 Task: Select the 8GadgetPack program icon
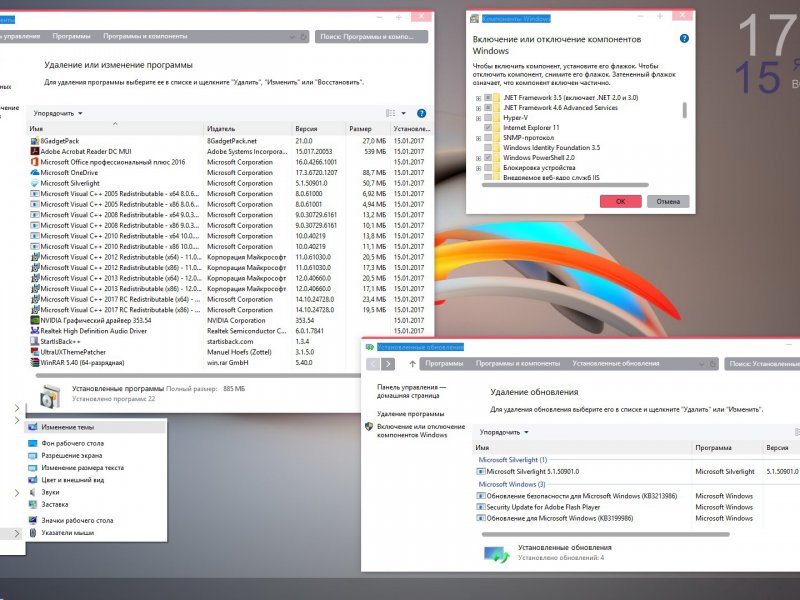pyautogui.click(x=35, y=141)
